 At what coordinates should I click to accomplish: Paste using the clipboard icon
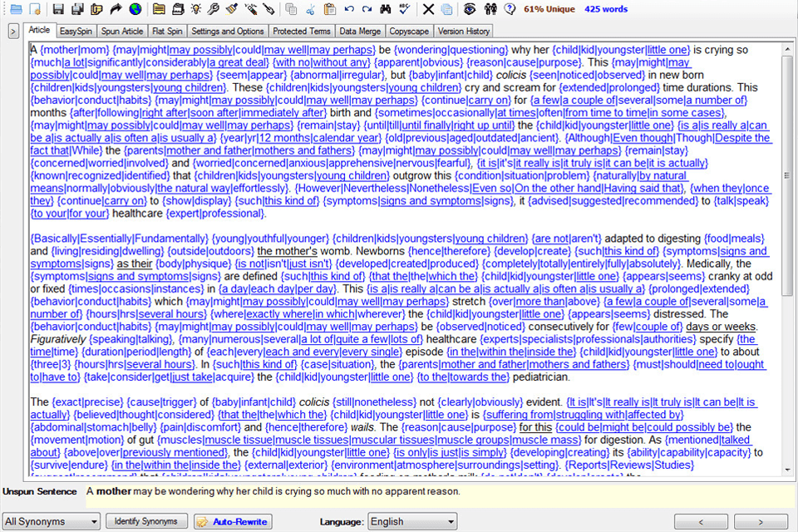(x=330, y=8)
